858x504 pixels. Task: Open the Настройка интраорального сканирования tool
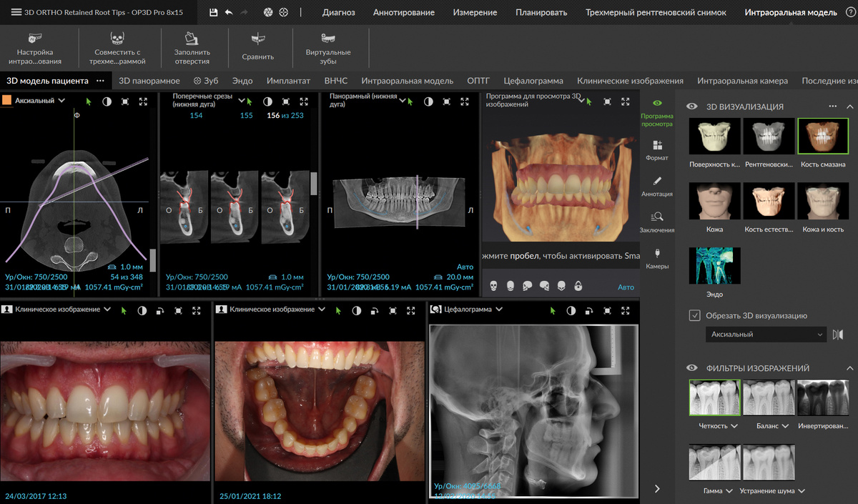pyautogui.click(x=35, y=48)
